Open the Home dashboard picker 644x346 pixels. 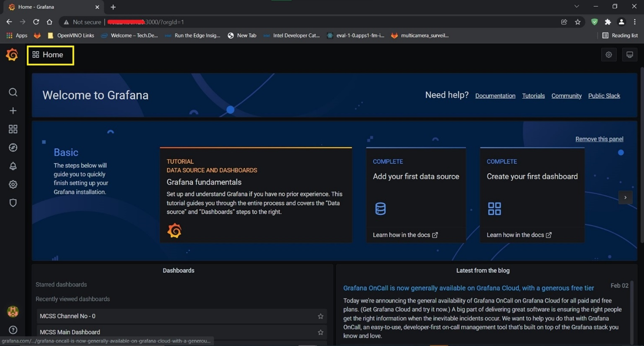click(x=50, y=55)
